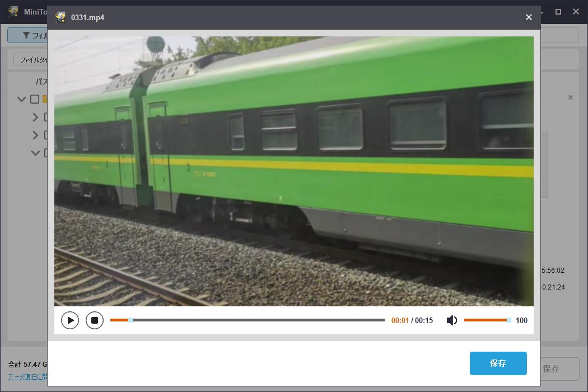Click the train video frame
588x392 pixels.
[294, 171]
